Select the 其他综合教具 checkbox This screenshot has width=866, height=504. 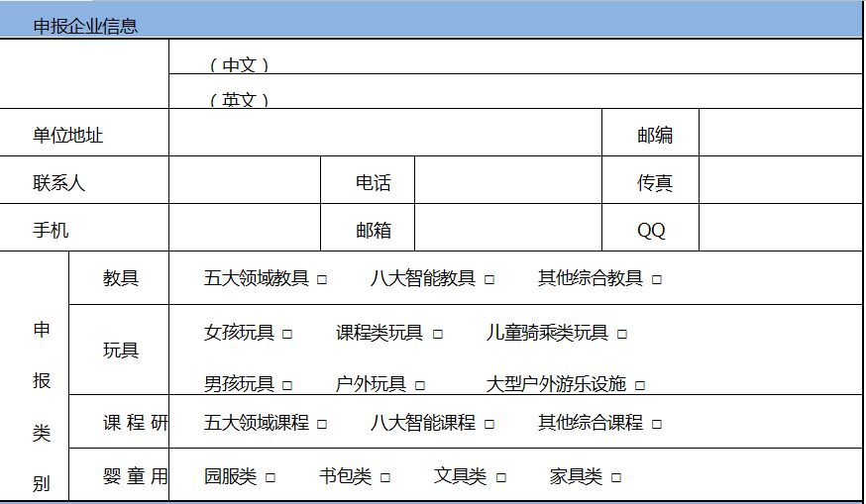[657, 280]
